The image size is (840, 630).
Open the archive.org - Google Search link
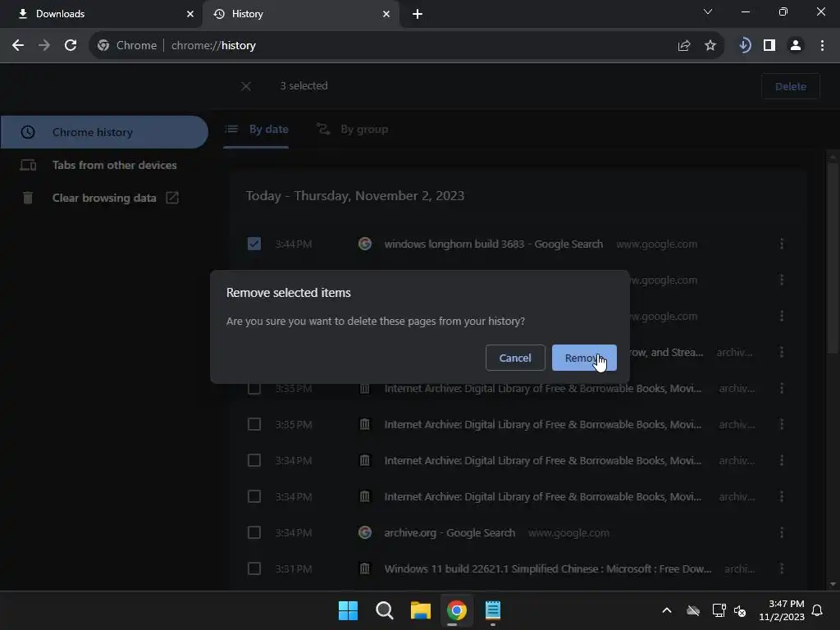tap(450, 532)
